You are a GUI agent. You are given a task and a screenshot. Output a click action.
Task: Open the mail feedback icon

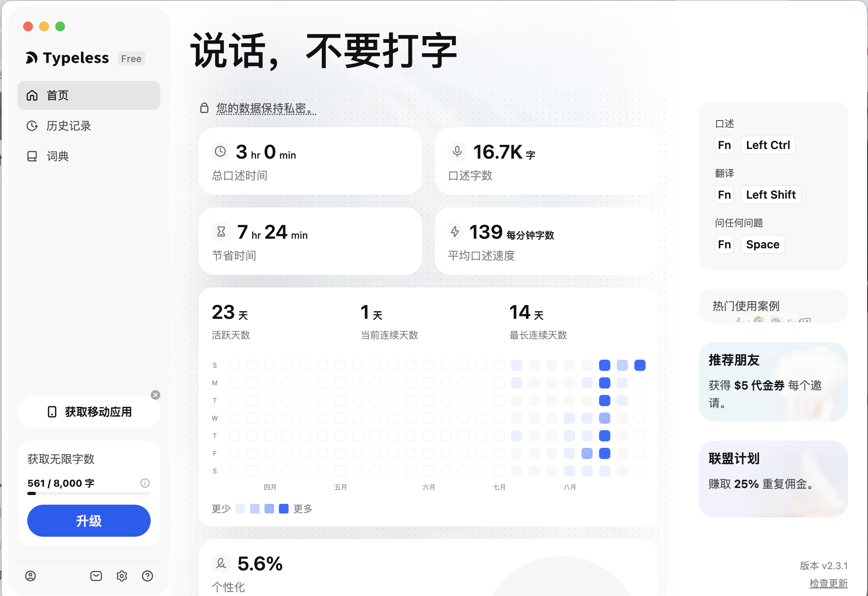[96, 576]
